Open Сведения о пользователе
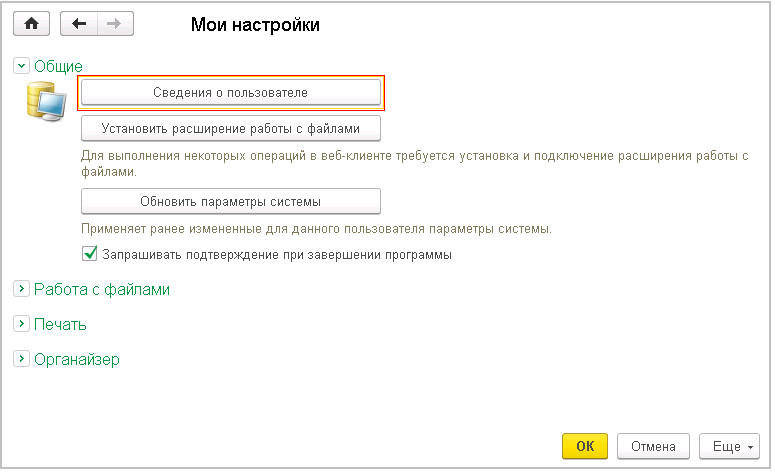This screenshot has width=775, height=473. coord(230,92)
